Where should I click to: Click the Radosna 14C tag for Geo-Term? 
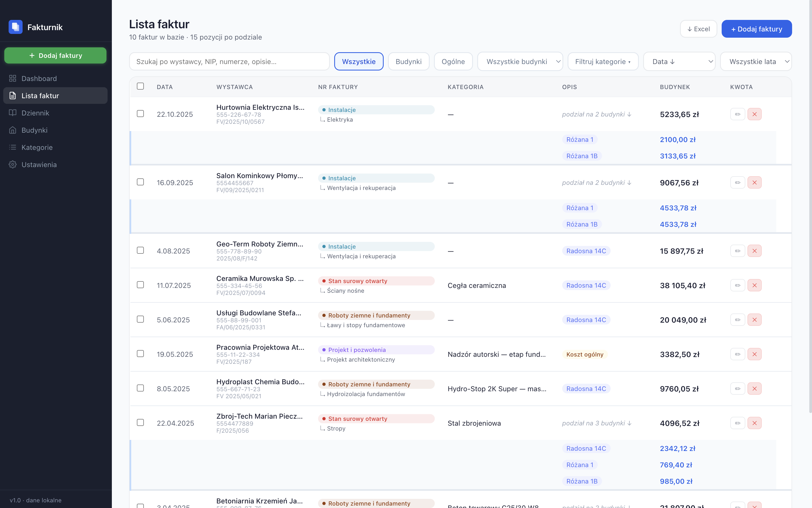click(586, 251)
